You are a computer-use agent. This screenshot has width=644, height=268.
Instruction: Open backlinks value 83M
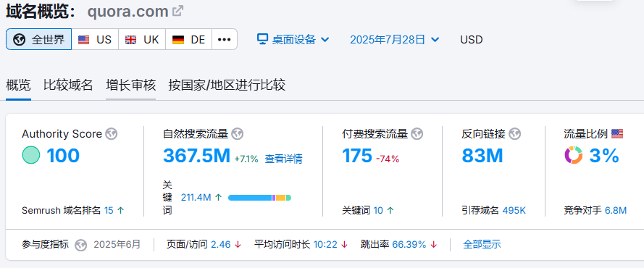click(482, 156)
